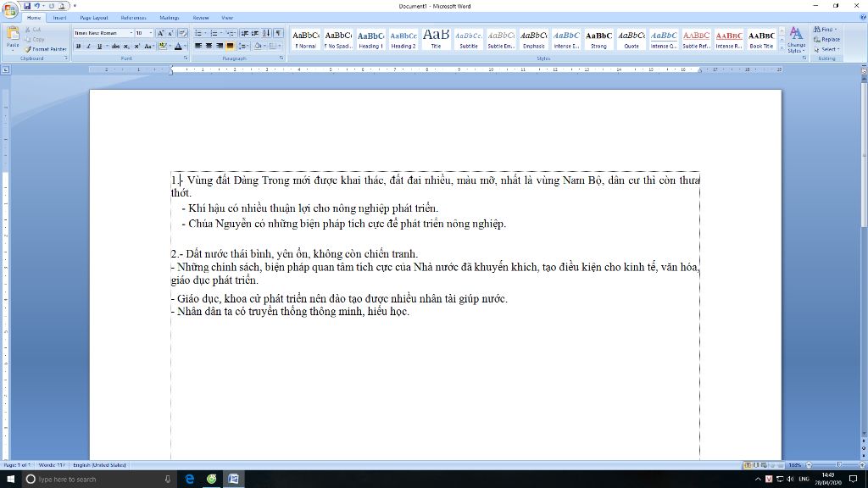
Task: Toggle bold formatting
Action: click(78, 47)
